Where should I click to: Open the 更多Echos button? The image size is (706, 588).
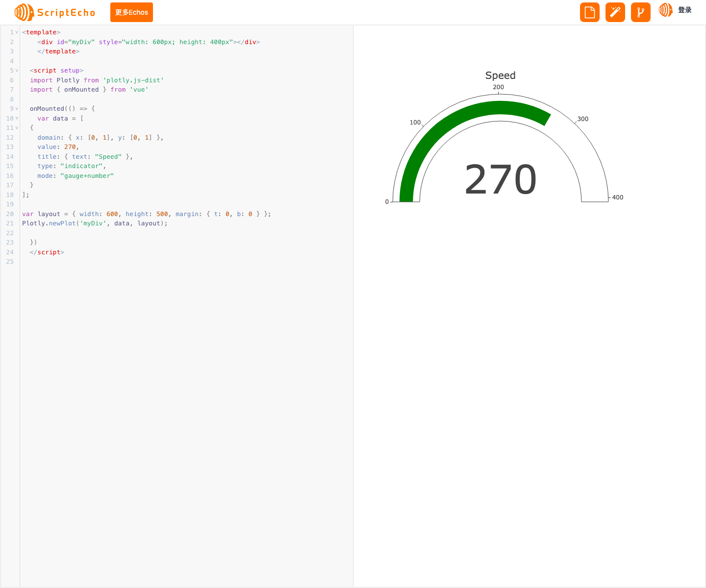(x=131, y=12)
